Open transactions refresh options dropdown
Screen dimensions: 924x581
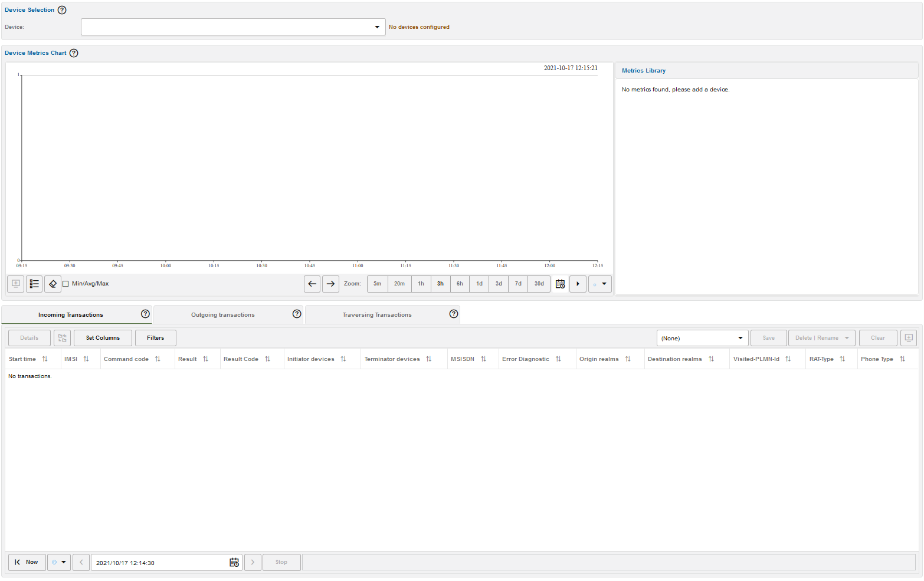pos(59,562)
